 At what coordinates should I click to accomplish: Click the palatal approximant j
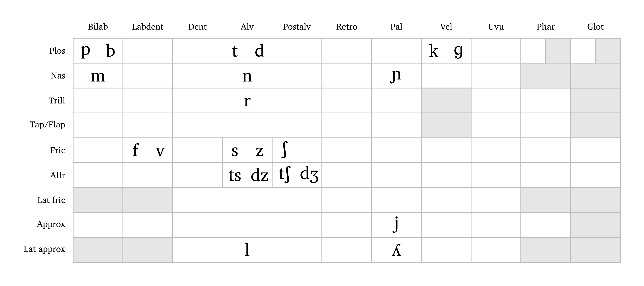pyautogui.click(x=396, y=224)
